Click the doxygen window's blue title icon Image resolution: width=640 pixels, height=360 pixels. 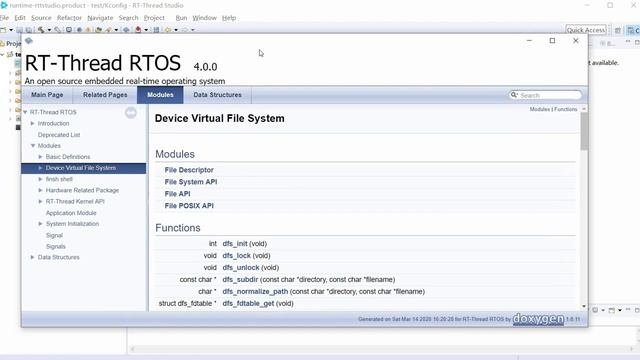29,40
